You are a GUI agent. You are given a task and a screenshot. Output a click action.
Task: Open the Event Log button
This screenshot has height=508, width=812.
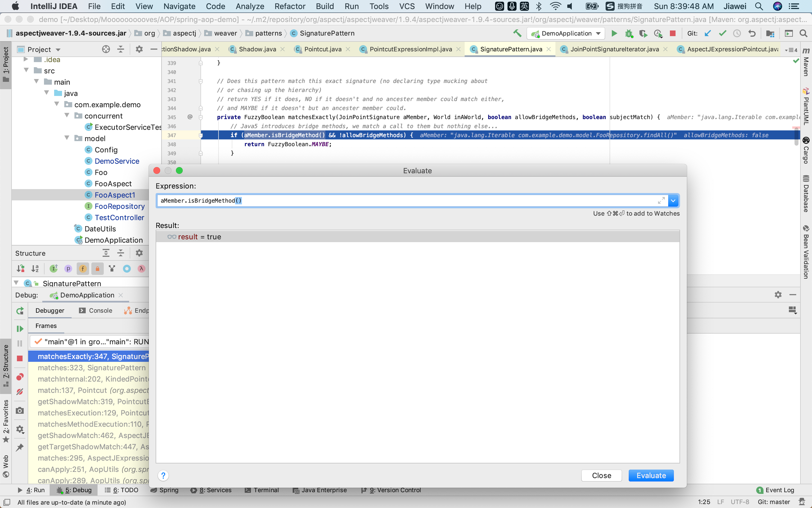(775, 490)
